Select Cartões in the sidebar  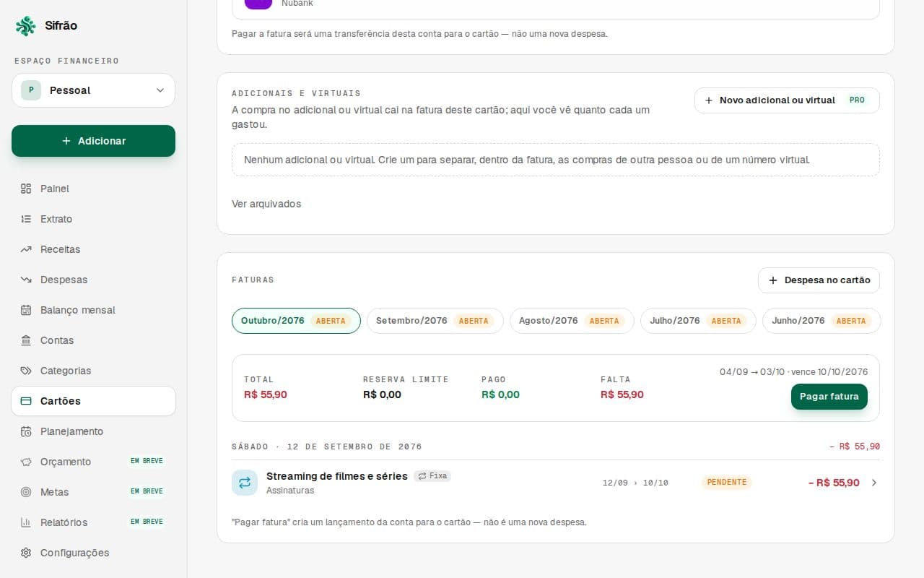tap(93, 401)
